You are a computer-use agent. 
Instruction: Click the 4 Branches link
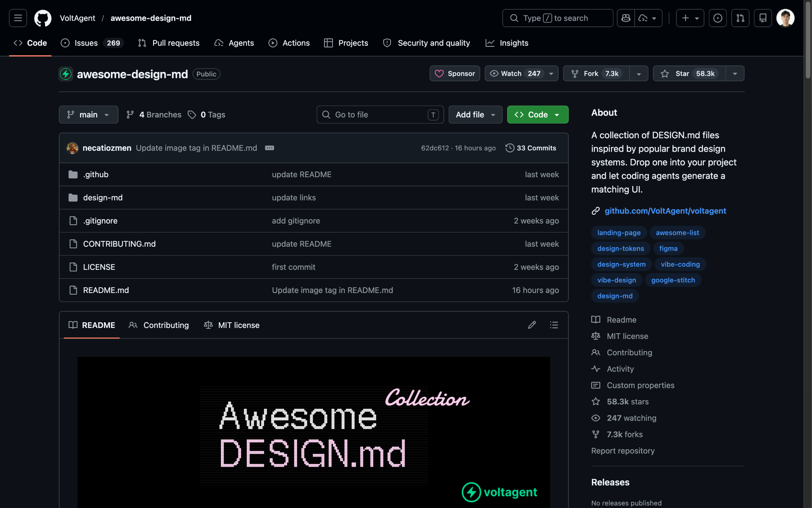click(154, 115)
